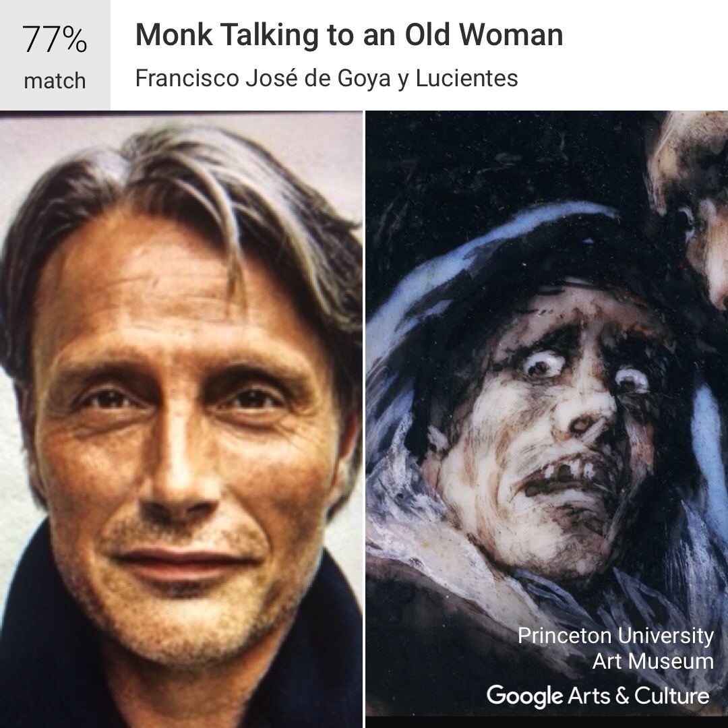The width and height of the screenshot is (728, 728).
Task: Tap the "77%" percentage number
Action: click(x=55, y=40)
